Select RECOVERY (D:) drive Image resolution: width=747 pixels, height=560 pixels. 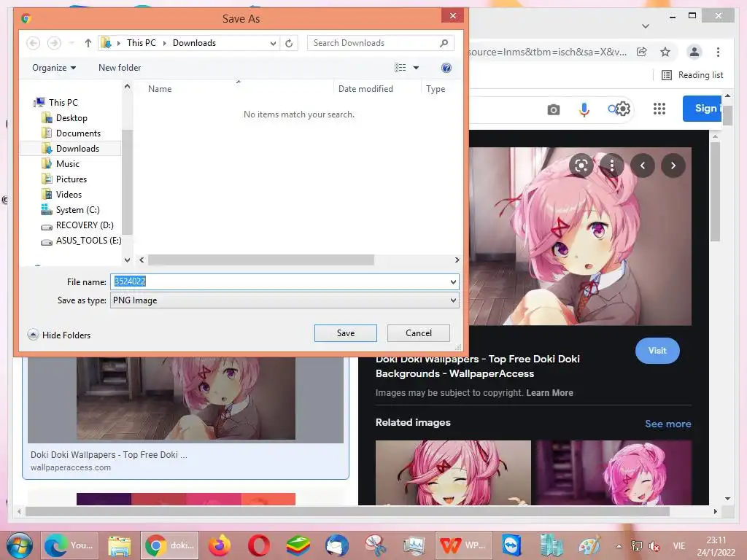[x=85, y=225]
